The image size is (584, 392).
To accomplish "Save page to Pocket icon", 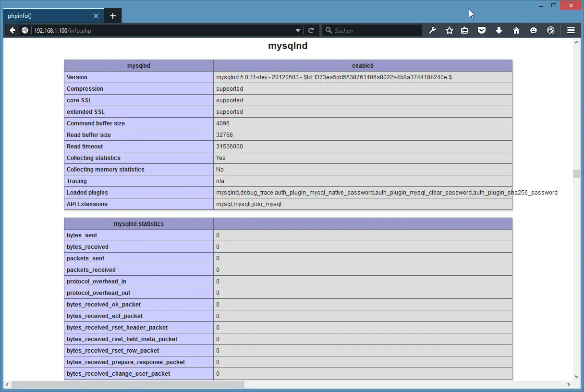I will pos(482,30).
